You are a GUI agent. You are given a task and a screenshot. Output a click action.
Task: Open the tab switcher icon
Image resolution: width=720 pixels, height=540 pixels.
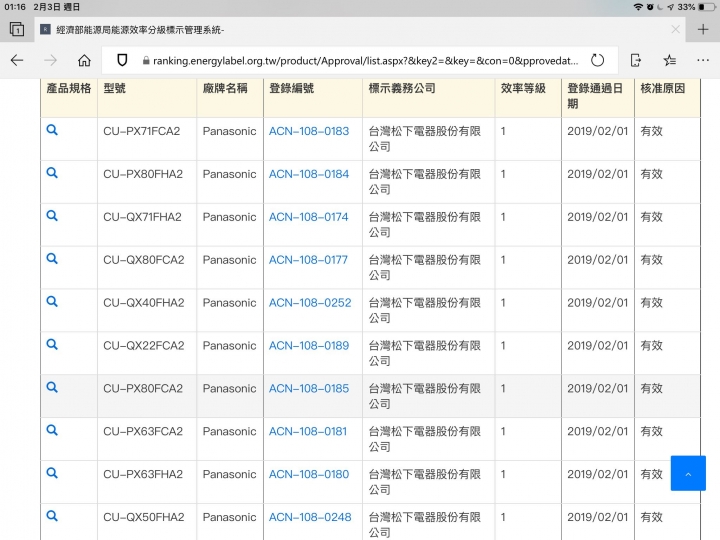click(17, 29)
